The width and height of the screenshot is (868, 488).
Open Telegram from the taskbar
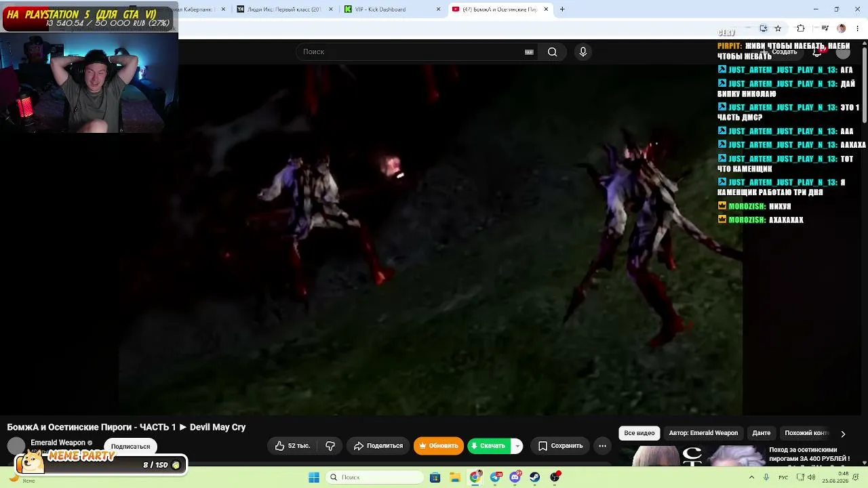pos(496,477)
